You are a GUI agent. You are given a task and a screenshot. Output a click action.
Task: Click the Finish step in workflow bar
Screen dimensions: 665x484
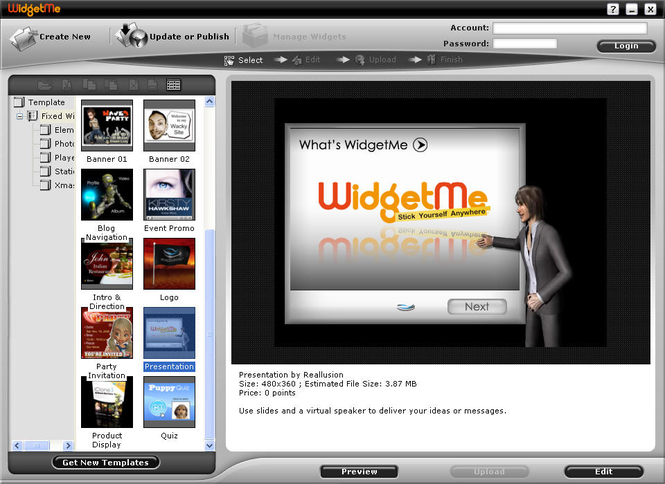pos(444,59)
